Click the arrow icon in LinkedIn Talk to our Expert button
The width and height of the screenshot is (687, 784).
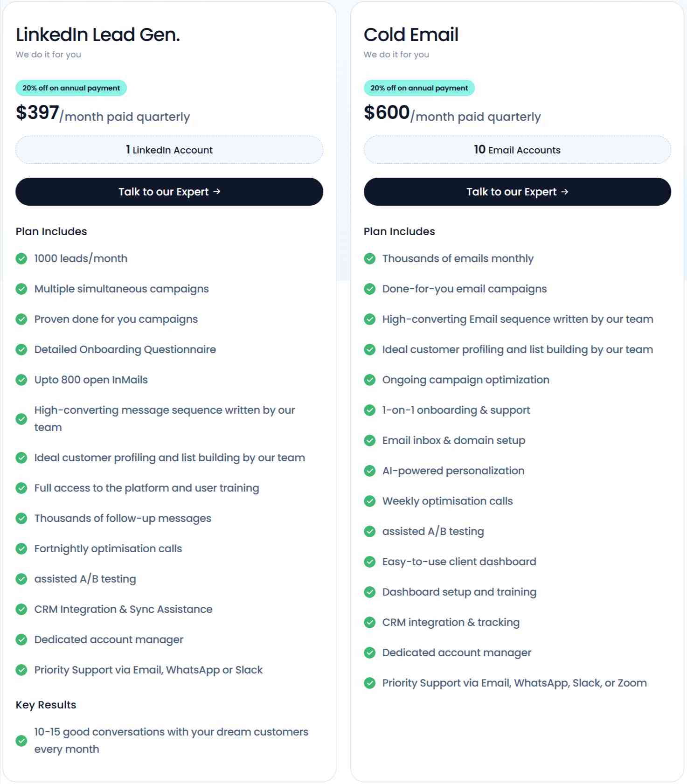216,191
